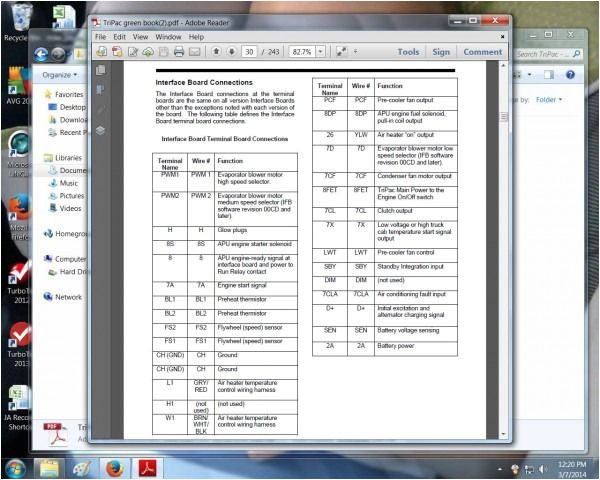This screenshot has width=600, height=480.
Task: Open the Bookmarks side panel
Action: 100,90
